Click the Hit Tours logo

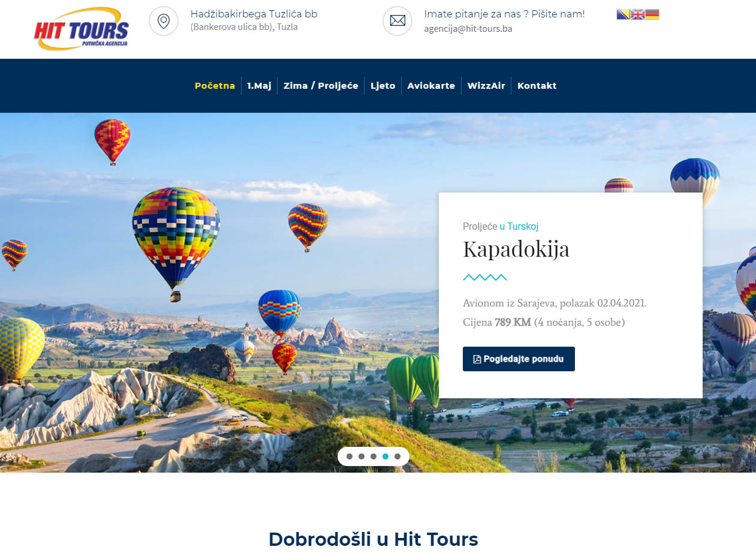pyautogui.click(x=82, y=29)
